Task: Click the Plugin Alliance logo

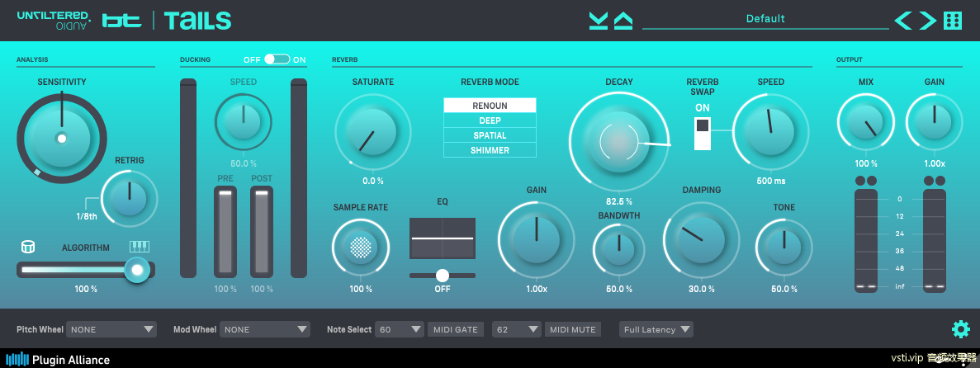Action: click(58, 360)
